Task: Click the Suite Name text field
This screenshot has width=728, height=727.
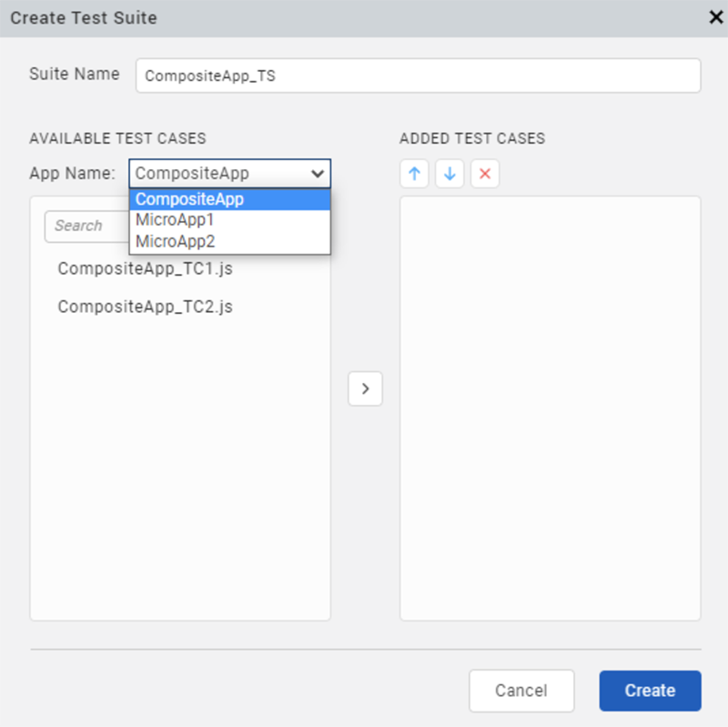Action: [418, 76]
